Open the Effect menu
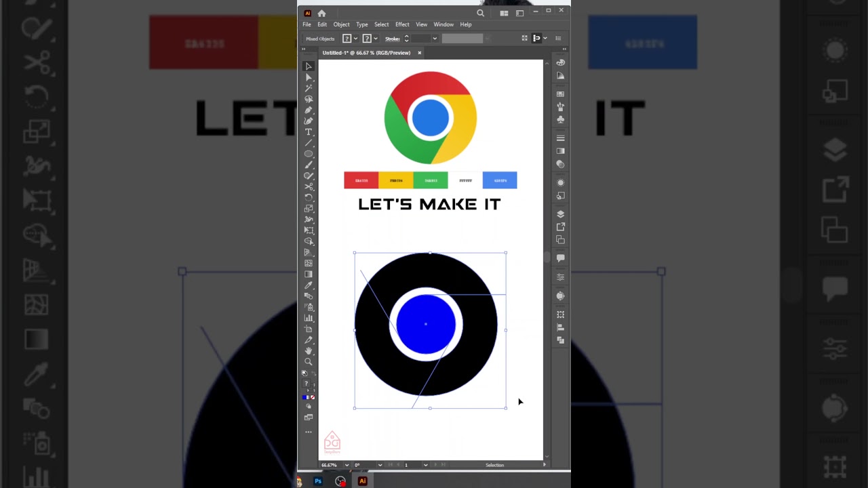 coord(402,24)
